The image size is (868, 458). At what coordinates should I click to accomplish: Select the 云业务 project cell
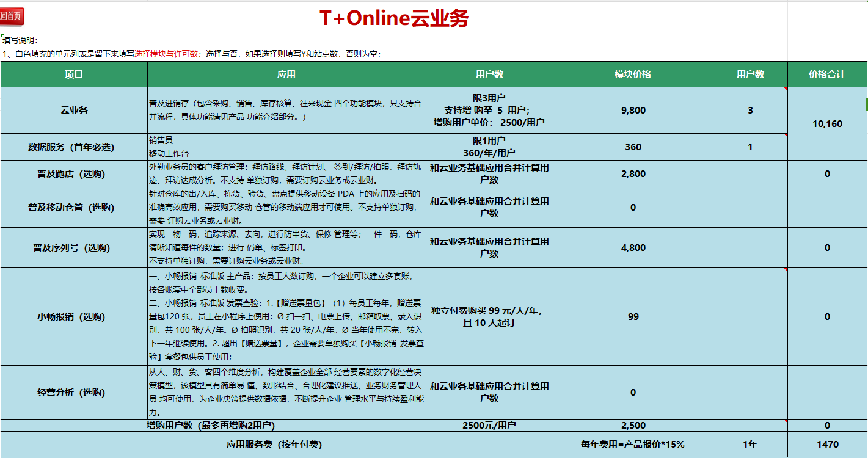74,111
